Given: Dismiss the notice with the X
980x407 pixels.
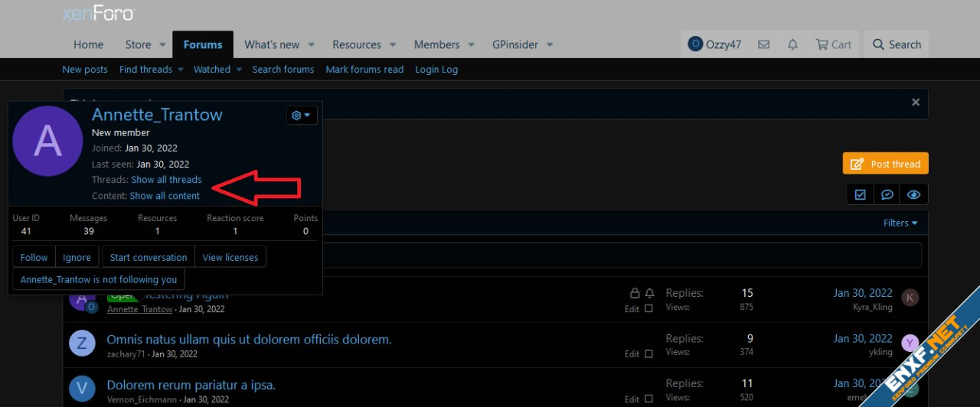Looking at the screenshot, I should 915,102.
